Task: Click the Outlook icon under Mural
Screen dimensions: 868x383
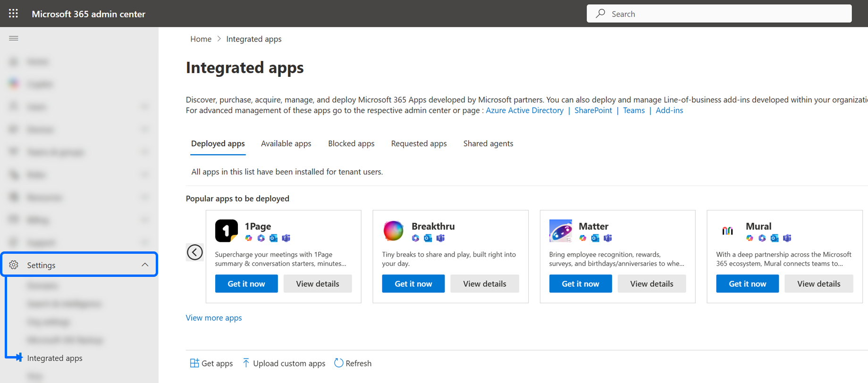Action: [775, 238]
